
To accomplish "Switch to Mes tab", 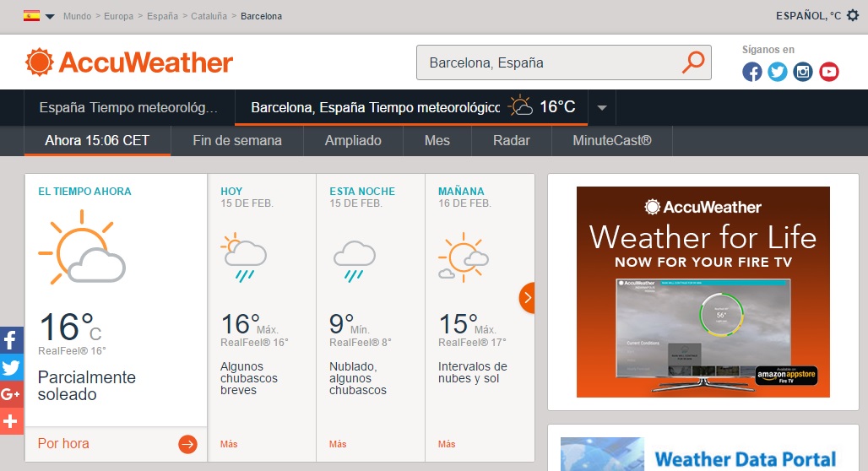I will pos(437,141).
